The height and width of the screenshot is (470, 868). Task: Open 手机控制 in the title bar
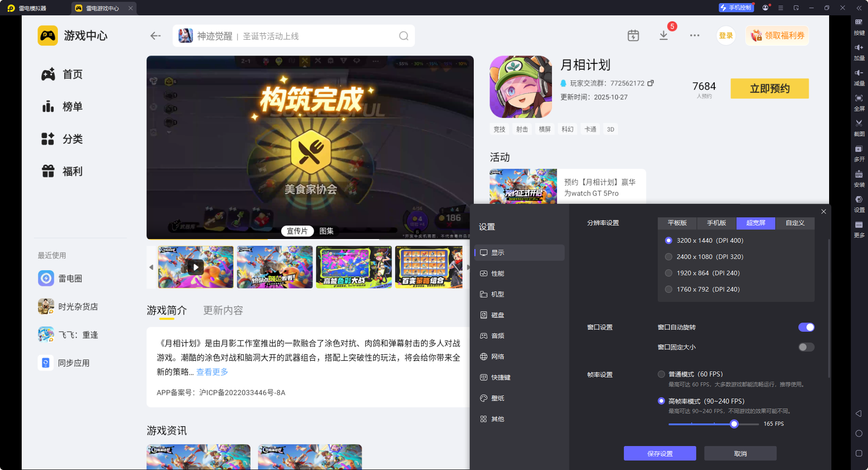(736, 8)
